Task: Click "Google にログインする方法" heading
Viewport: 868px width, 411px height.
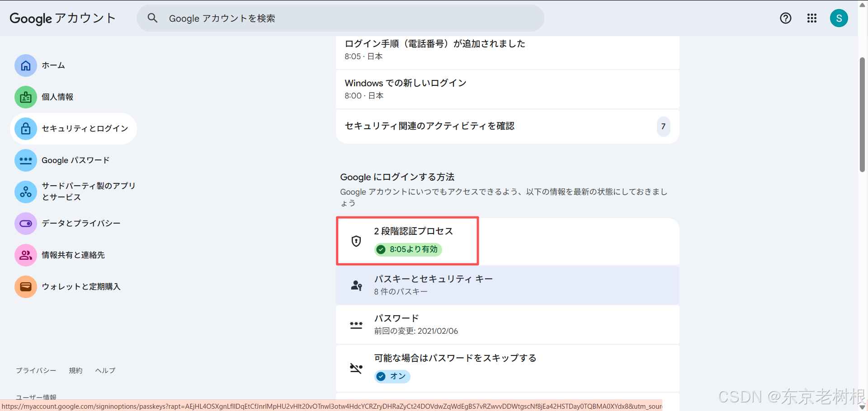Action: (397, 177)
